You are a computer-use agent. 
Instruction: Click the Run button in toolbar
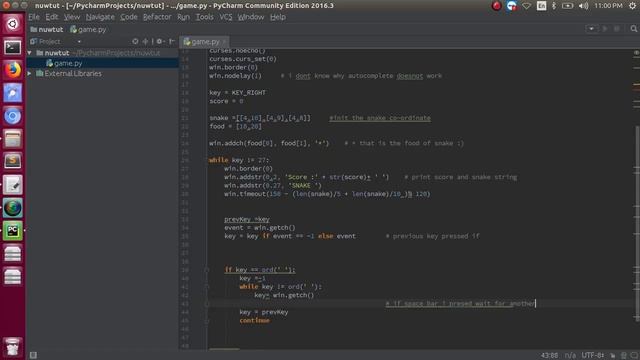(x=605, y=29)
